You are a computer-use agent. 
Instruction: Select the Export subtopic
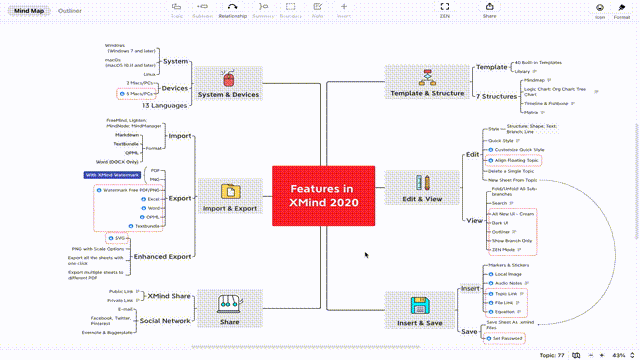pyautogui.click(x=180, y=198)
